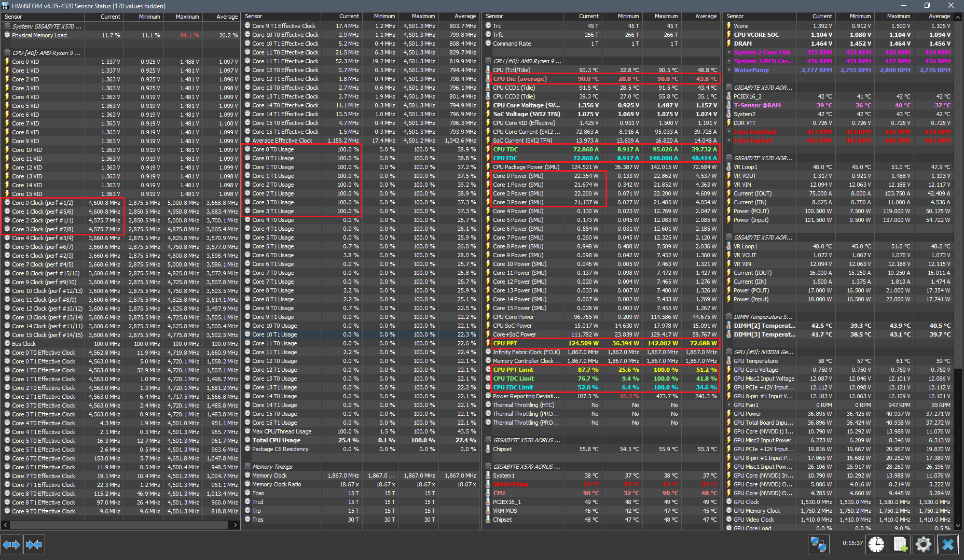This screenshot has height=560, width=964.
Task: Select the GPU Temperature sensor row
Action: [757, 360]
